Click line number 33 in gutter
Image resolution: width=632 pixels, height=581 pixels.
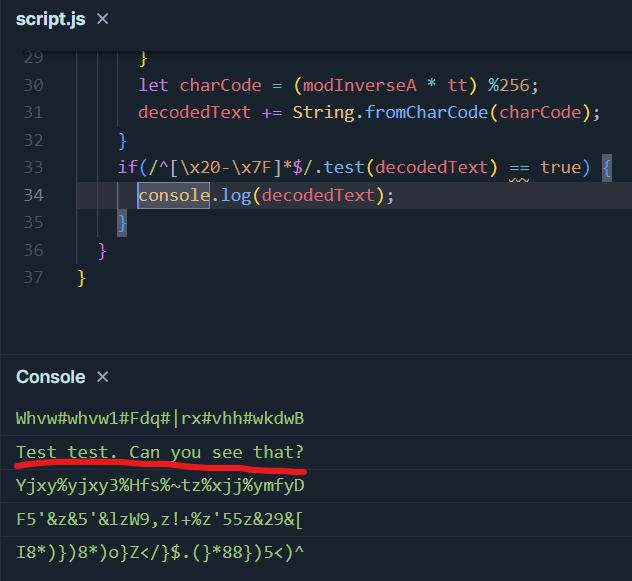tap(33, 167)
